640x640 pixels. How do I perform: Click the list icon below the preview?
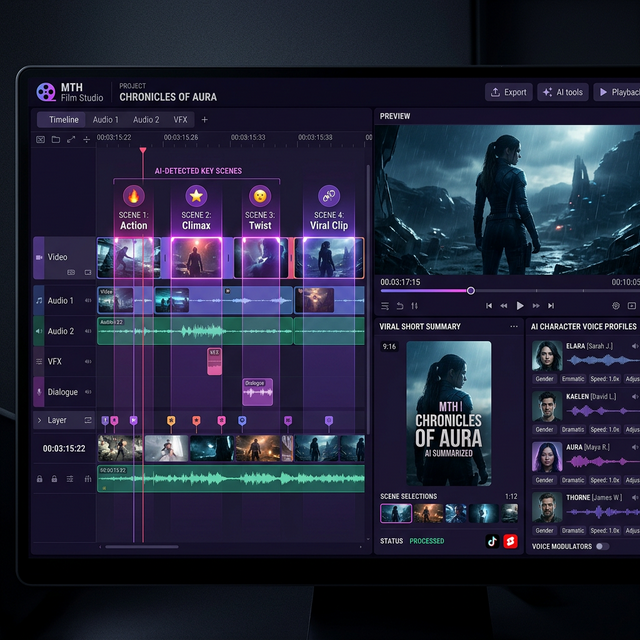pyautogui.click(x=385, y=306)
